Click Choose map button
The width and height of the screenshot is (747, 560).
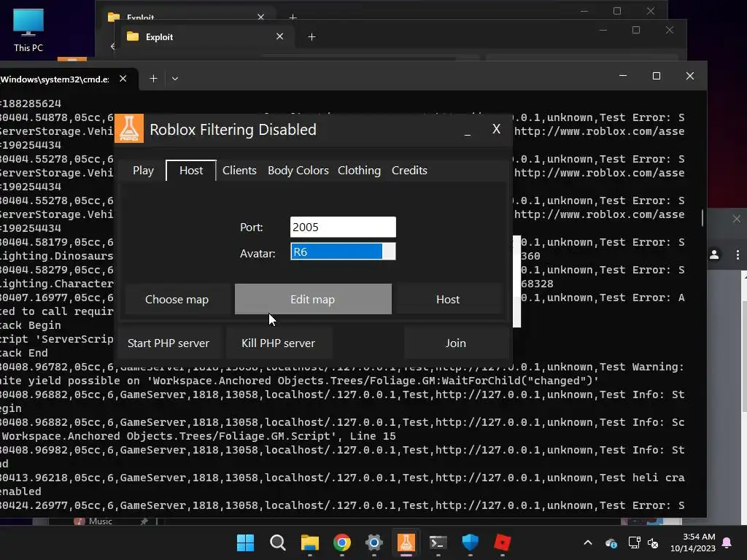click(x=177, y=299)
